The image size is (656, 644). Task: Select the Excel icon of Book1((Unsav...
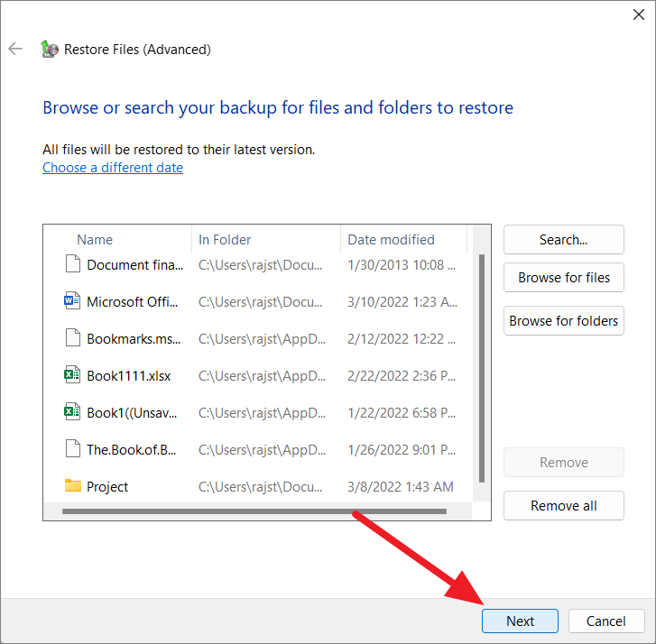pos(72,412)
